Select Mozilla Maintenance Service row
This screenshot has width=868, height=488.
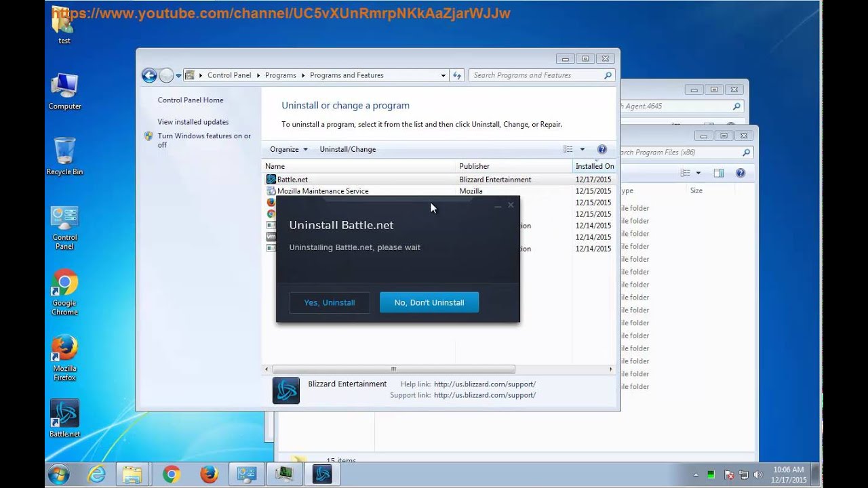439,191
